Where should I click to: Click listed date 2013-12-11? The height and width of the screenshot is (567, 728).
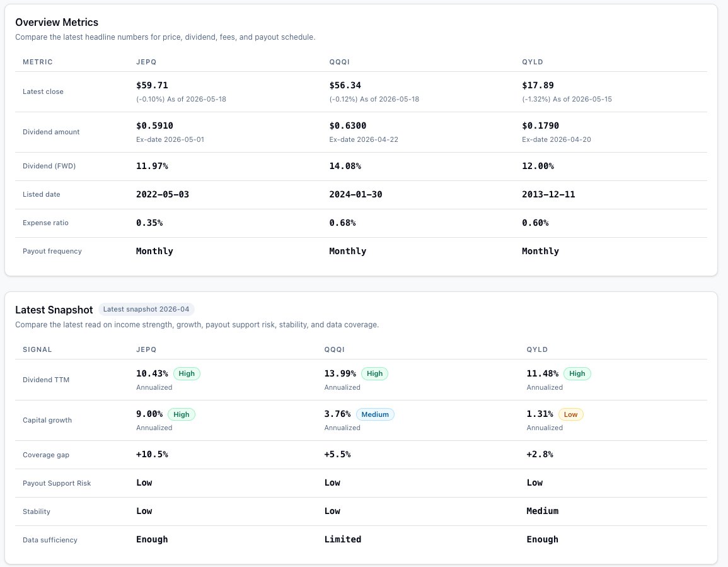point(548,194)
